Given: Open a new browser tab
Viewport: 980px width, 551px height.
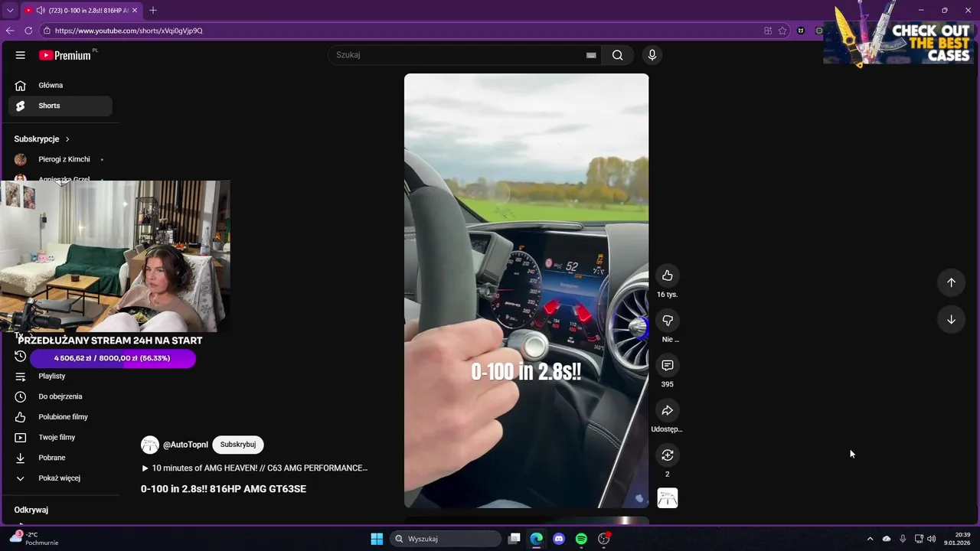Looking at the screenshot, I should click(153, 10).
